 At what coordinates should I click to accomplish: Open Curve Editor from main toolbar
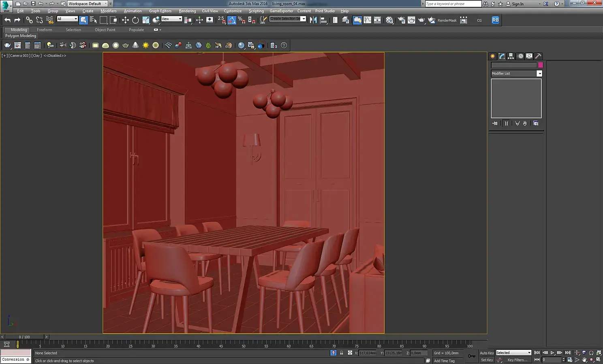367,20
